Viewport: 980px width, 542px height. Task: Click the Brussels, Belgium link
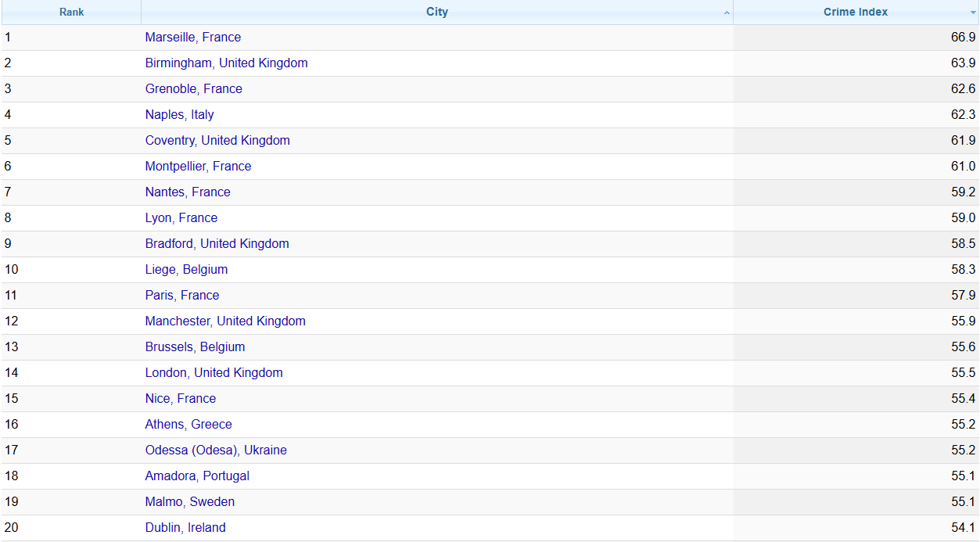tap(195, 347)
